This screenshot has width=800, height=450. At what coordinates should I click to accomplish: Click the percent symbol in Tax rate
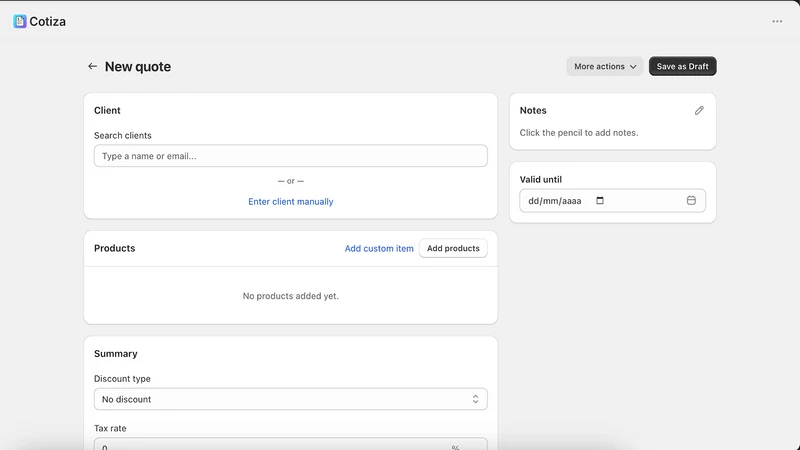pos(455,447)
